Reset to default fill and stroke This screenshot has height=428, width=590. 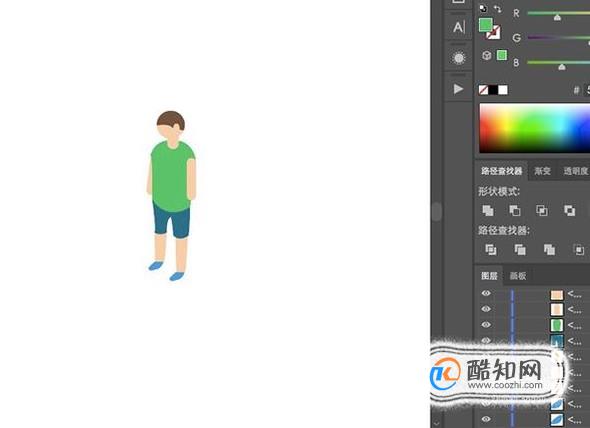point(483,8)
